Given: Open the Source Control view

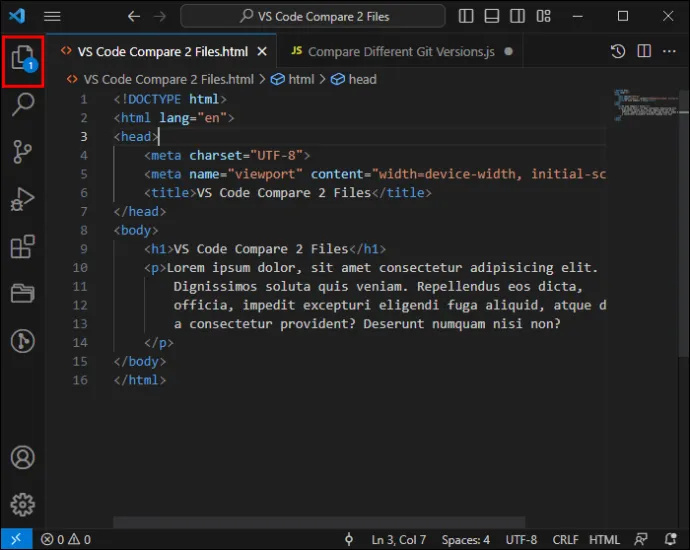Looking at the screenshot, I should 23,152.
